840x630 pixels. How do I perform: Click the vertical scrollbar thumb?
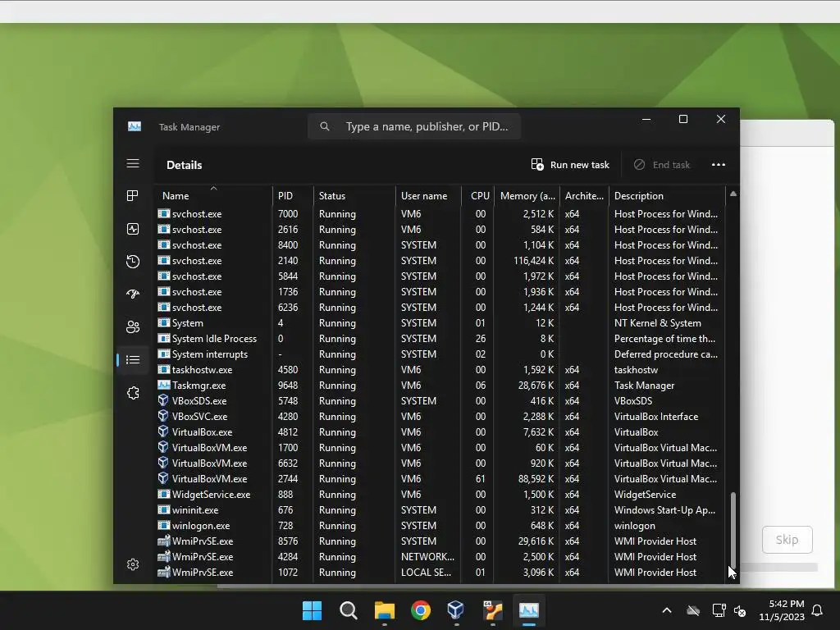pyautogui.click(x=733, y=532)
